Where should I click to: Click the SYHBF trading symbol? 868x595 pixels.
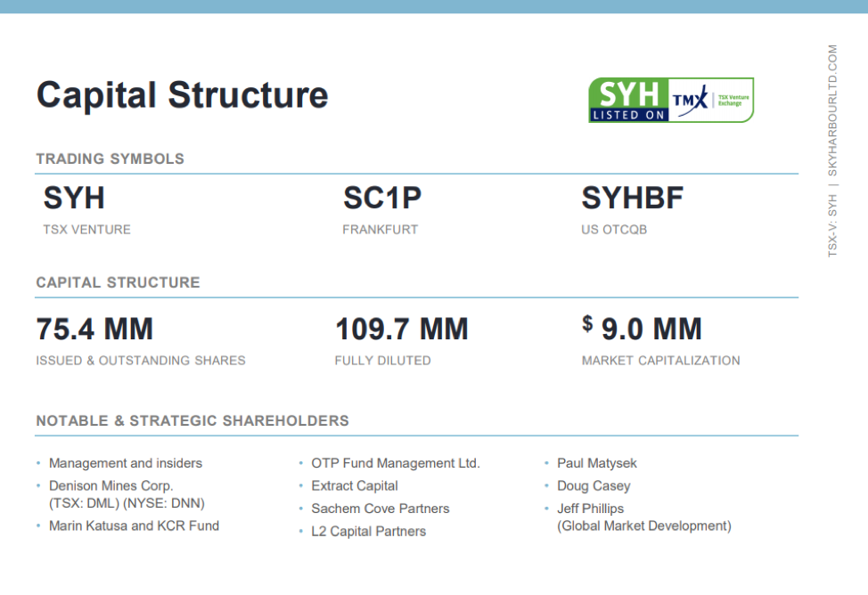tap(632, 198)
